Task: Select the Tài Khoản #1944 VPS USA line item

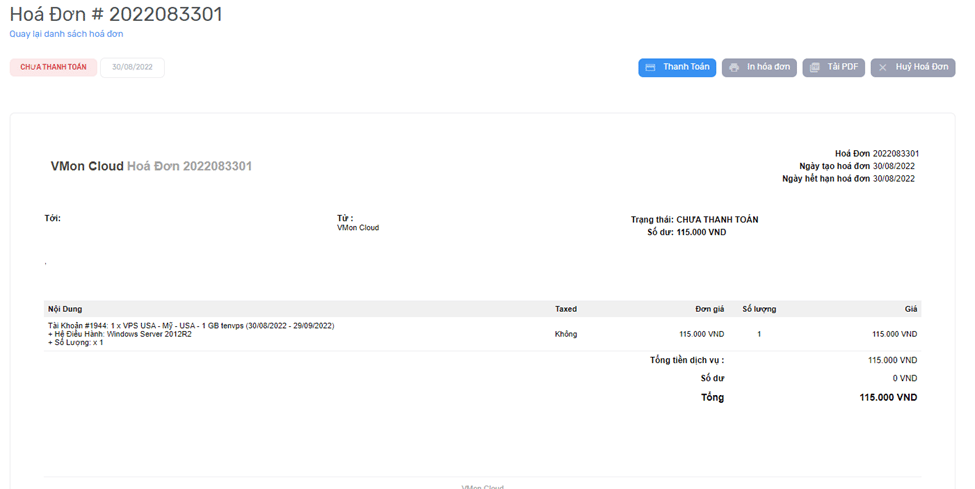Action: (190, 326)
